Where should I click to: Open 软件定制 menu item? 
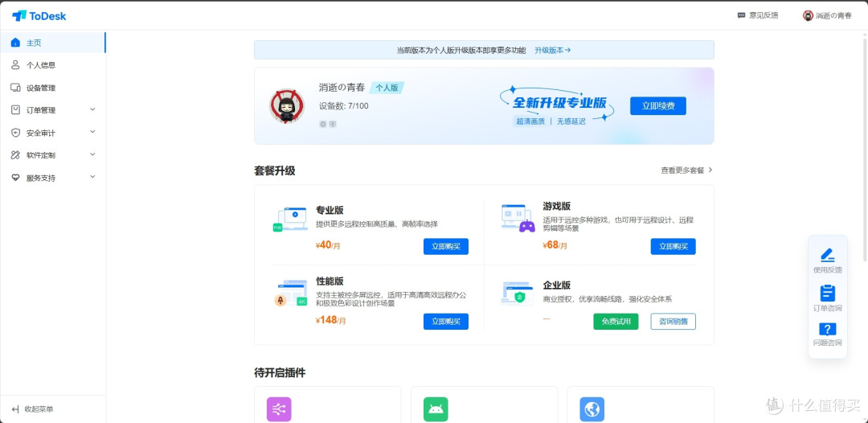(x=52, y=155)
